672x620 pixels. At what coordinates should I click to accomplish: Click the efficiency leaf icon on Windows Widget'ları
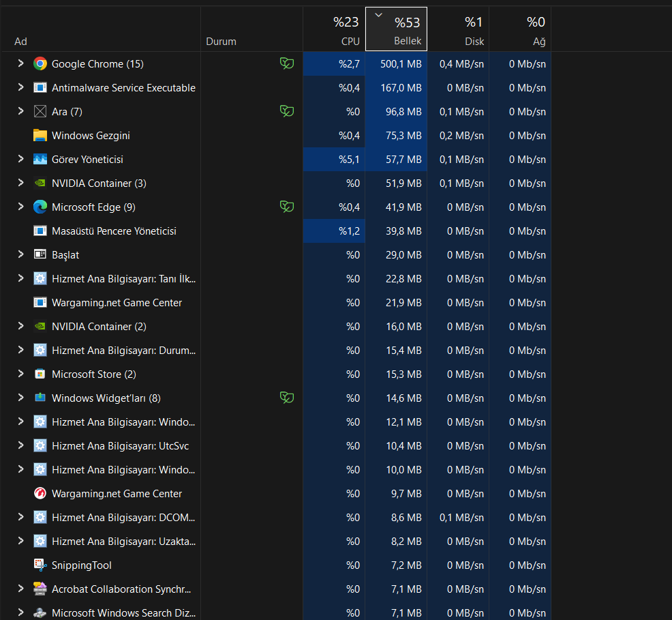[287, 398]
